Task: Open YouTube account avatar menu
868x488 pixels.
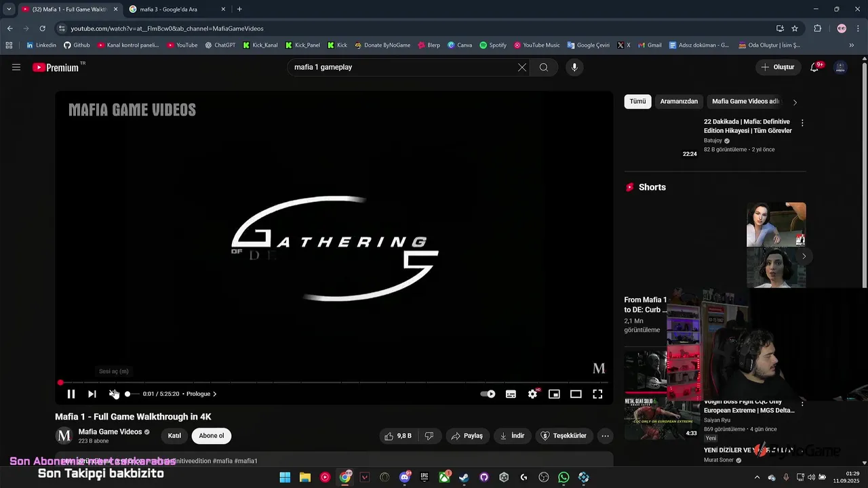Action: click(x=840, y=67)
